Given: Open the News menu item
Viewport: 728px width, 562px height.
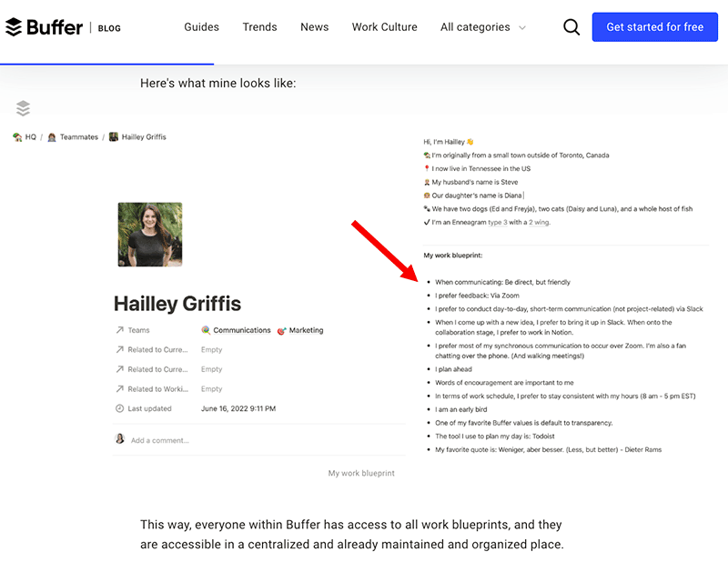Looking at the screenshot, I should 314,27.
